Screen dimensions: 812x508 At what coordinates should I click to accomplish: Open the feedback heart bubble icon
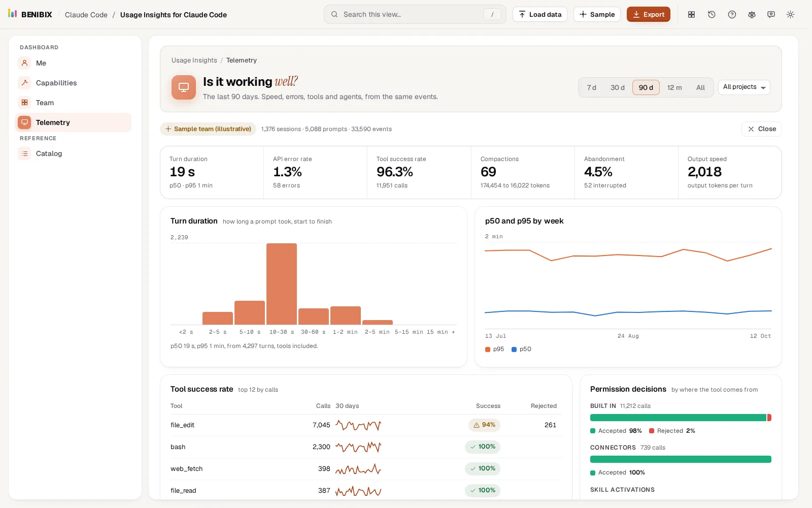[771, 15]
